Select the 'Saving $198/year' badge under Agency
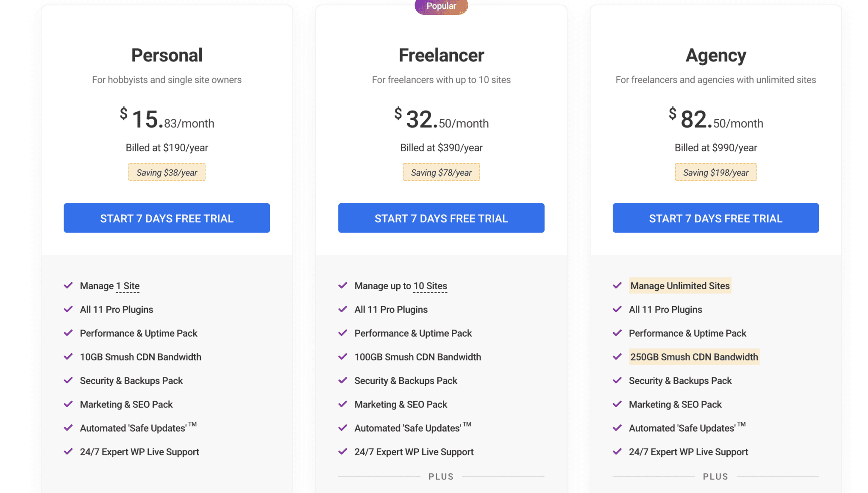868x493 pixels. coord(715,172)
